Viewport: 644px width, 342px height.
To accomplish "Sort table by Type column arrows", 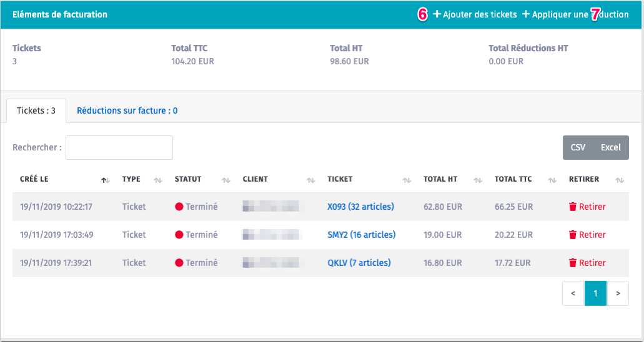I will pyautogui.click(x=158, y=180).
